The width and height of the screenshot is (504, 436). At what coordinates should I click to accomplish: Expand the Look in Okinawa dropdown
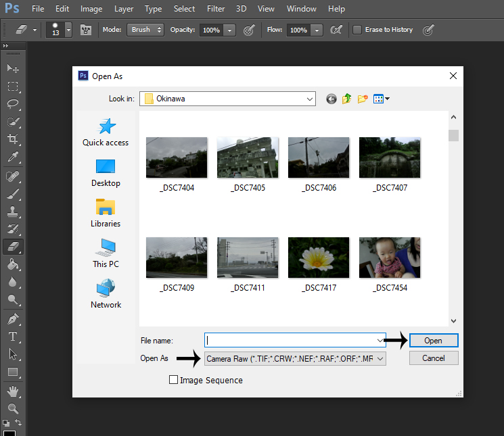[309, 99]
